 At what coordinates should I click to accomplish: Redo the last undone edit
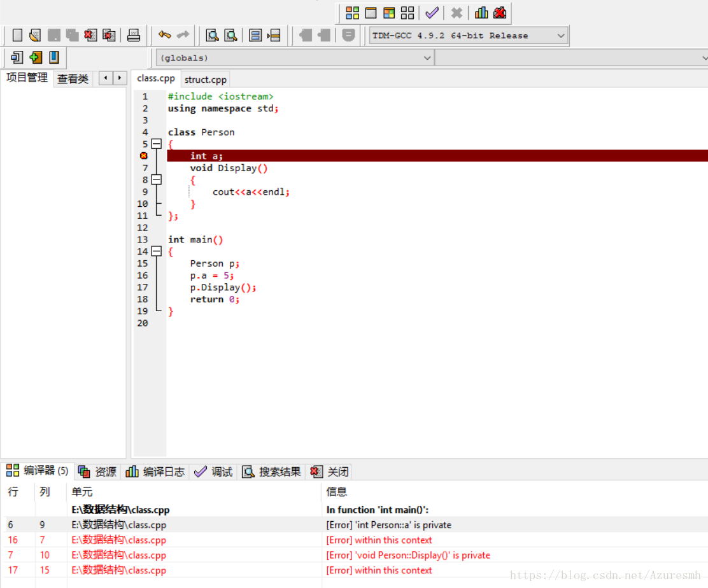[183, 35]
